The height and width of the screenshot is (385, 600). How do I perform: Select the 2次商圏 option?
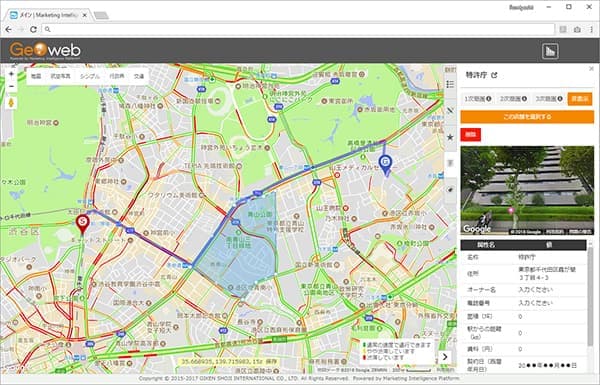coord(513,99)
